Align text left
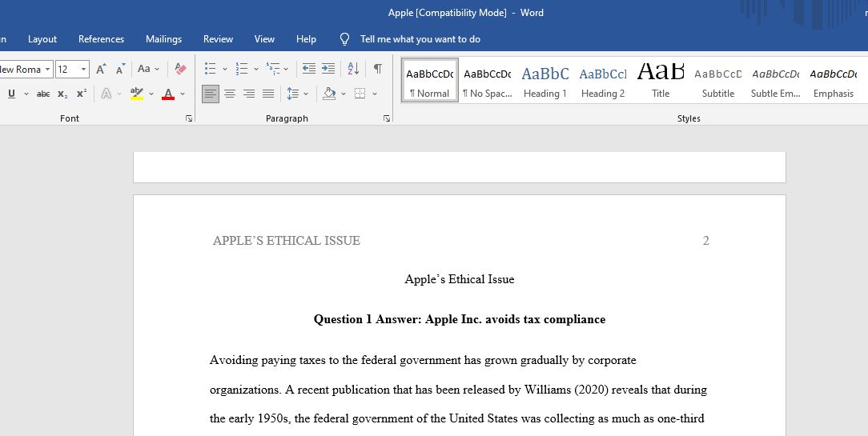 [211, 94]
